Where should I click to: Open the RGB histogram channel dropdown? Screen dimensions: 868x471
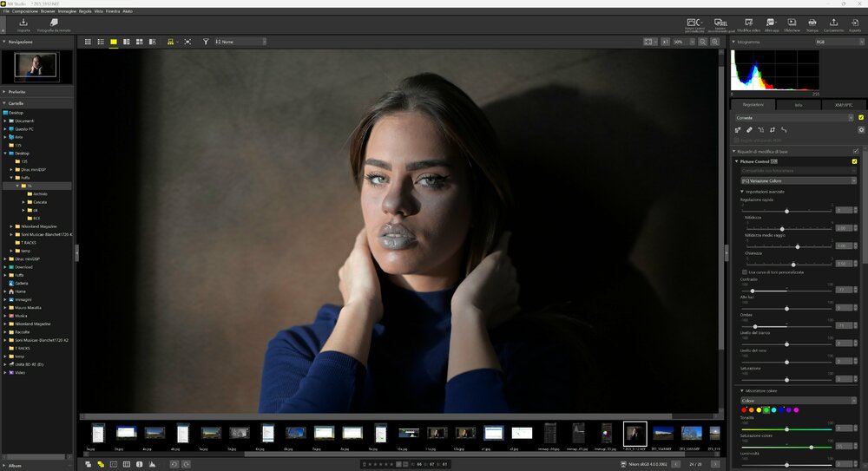pos(838,42)
